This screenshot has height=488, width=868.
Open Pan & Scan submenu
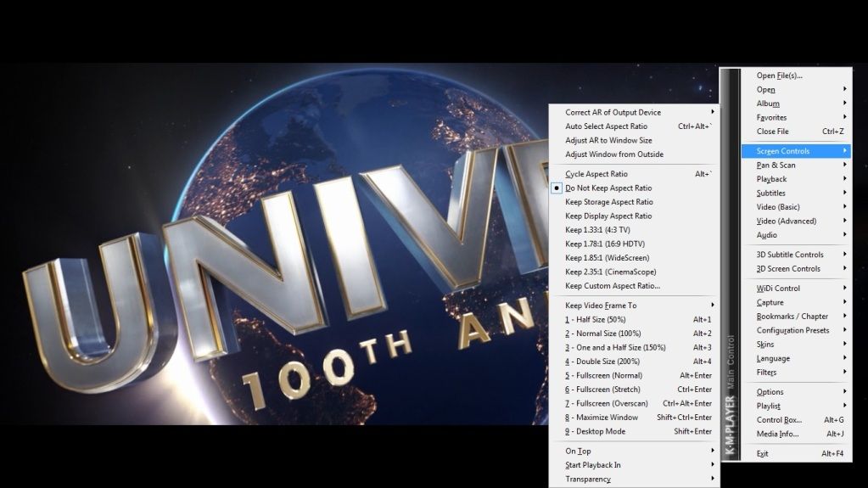[x=796, y=165]
